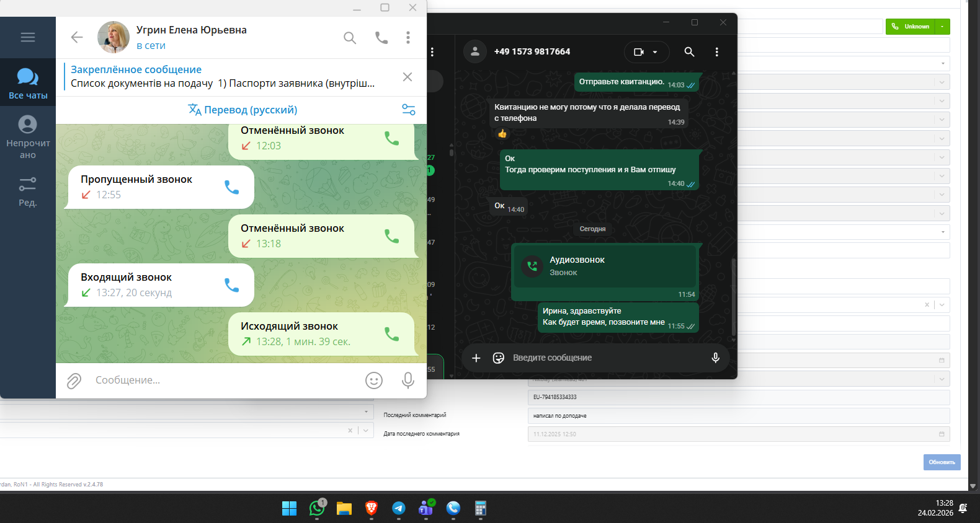Select 'Сегодня' date separator in WhatsApp

click(593, 229)
